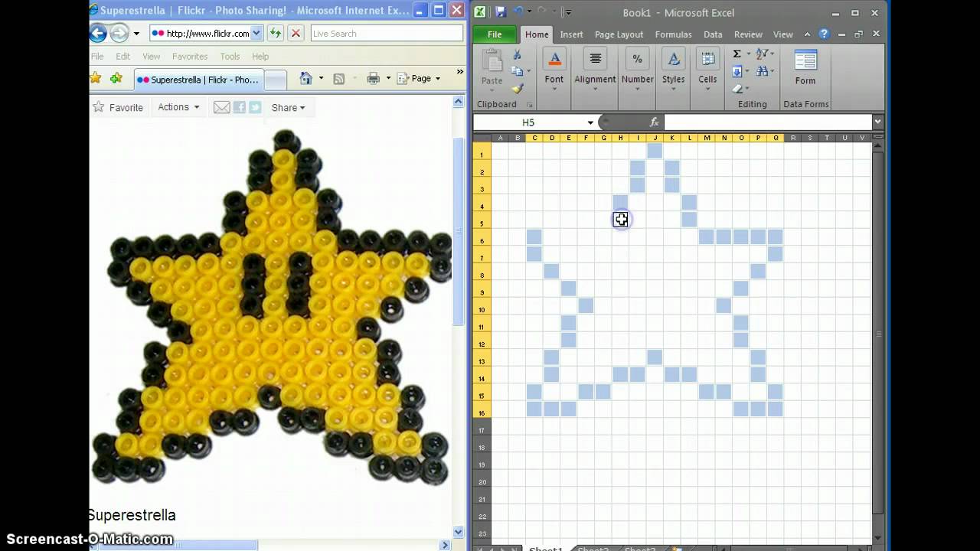Click the Format Painter brush icon
980x551 pixels.
(x=518, y=88)
